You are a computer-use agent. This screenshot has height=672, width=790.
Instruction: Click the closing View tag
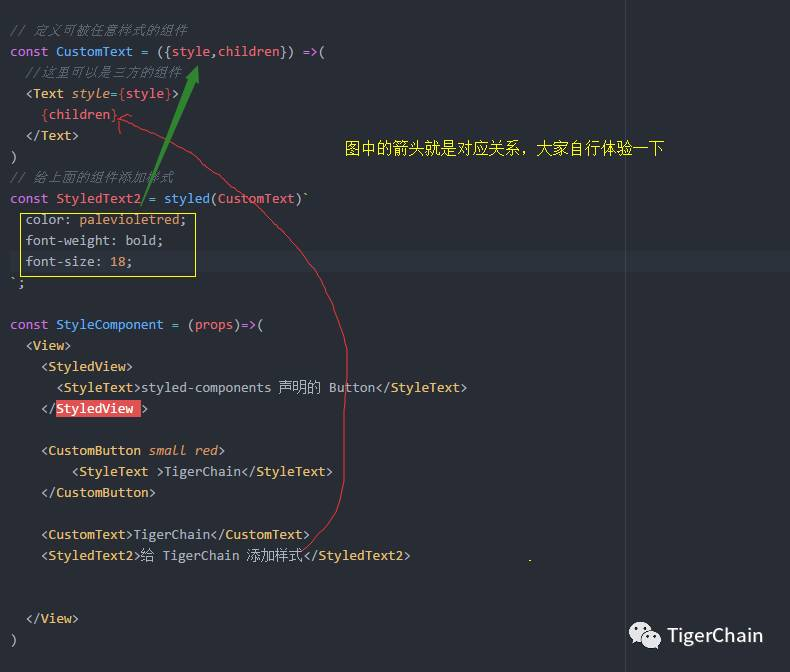(52, 619)
